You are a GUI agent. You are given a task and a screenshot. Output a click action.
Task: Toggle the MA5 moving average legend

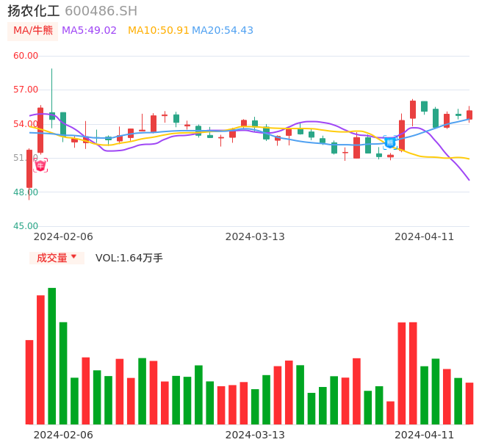[x=89, y=30]
